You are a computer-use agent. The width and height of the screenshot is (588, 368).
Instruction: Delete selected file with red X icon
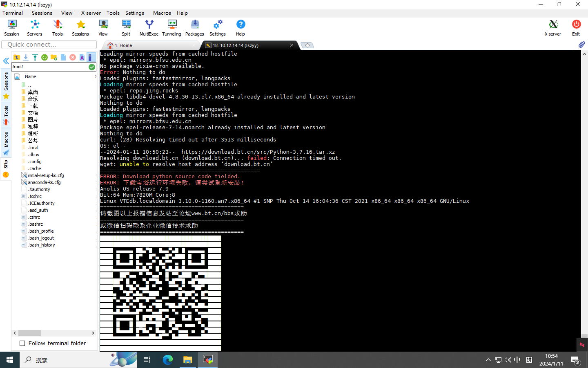73,57
